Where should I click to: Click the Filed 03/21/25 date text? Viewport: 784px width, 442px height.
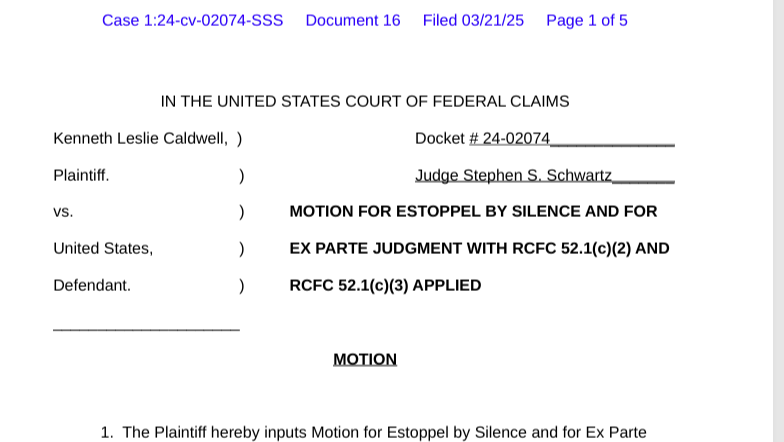coord(473,20)
